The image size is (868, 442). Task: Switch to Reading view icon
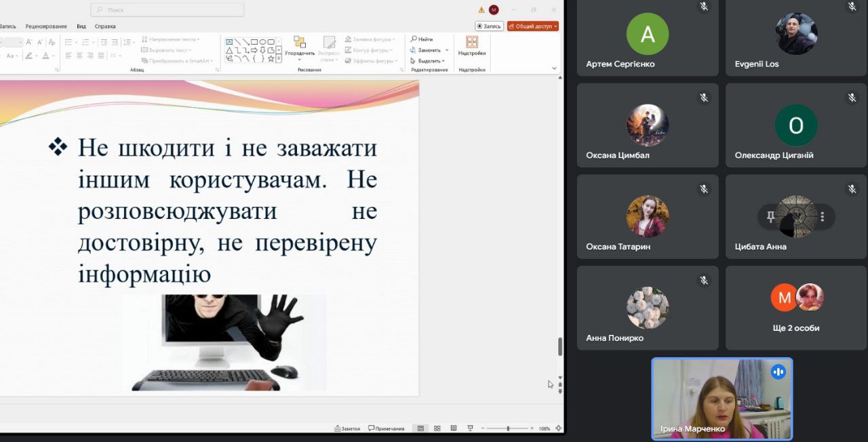click(x=453, y=428)
